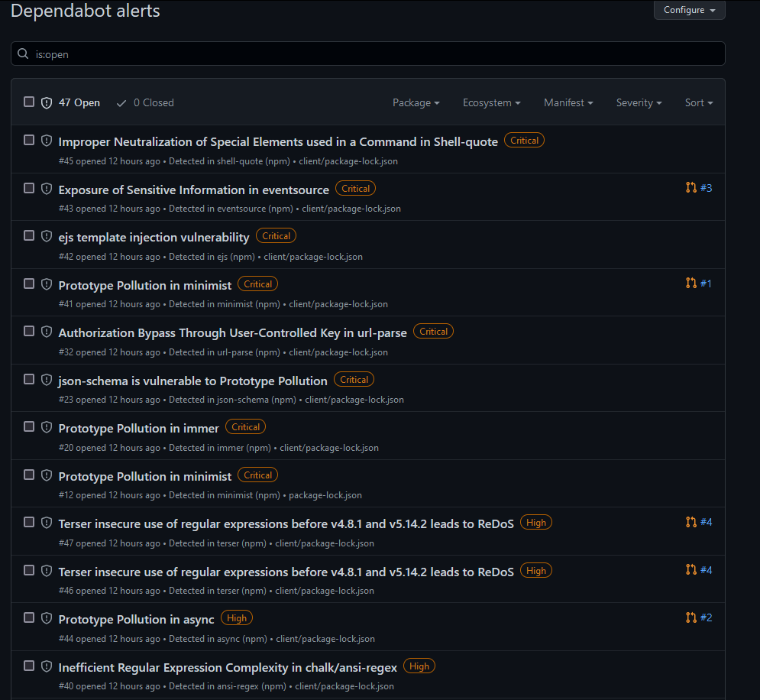Open the Sort dropdown

click(698, 102)
